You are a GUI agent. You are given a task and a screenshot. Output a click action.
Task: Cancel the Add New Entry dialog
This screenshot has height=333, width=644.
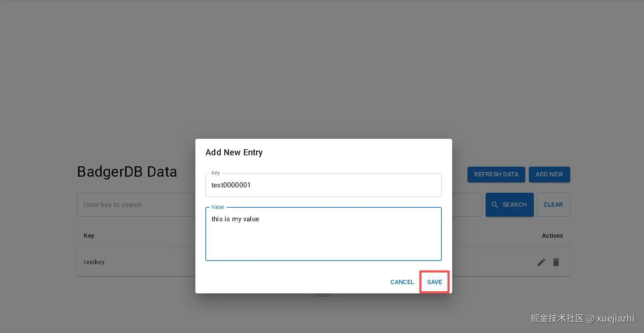(x=402, y=282)
